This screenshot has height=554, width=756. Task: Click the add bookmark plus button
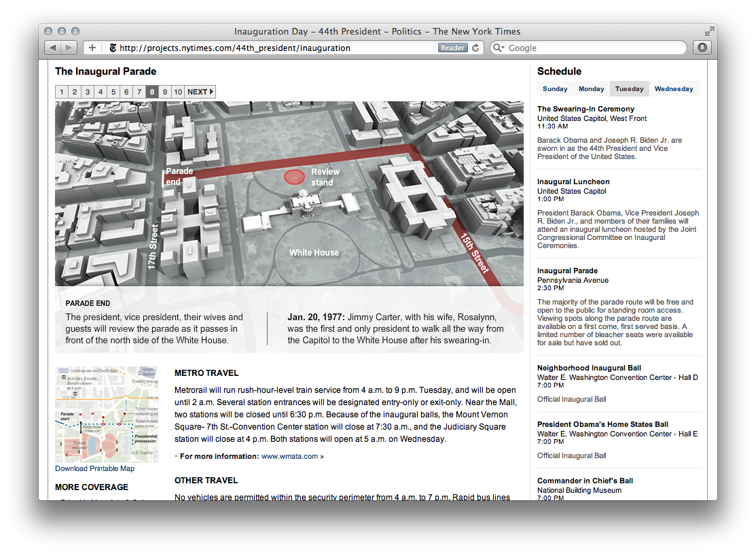tap(92, 48)
